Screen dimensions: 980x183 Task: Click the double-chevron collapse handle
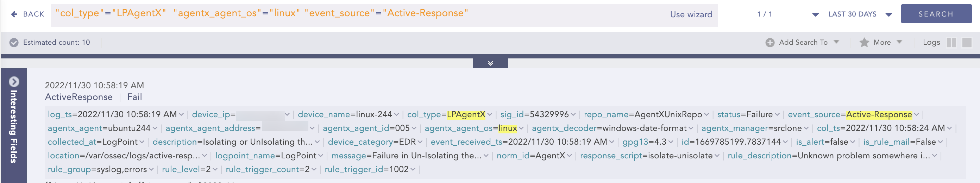pos(490,63)
